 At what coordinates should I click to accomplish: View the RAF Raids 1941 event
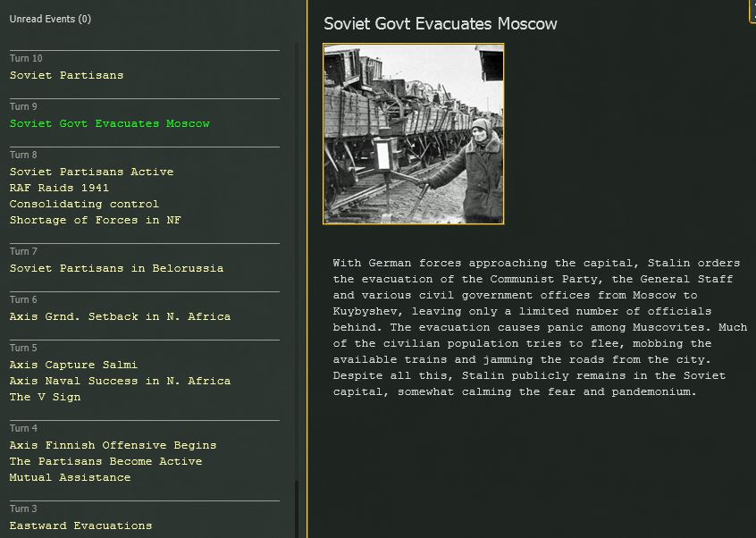coord(59,188)
